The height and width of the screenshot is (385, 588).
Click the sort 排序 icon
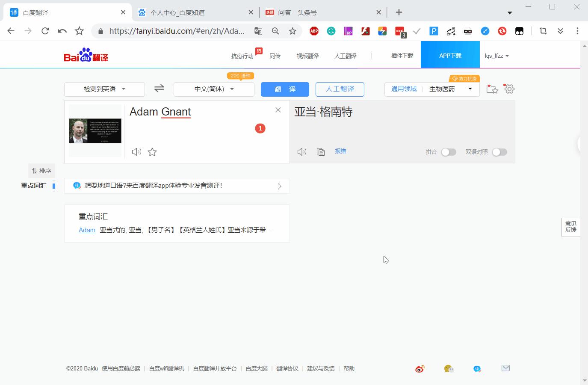point(41,170)
